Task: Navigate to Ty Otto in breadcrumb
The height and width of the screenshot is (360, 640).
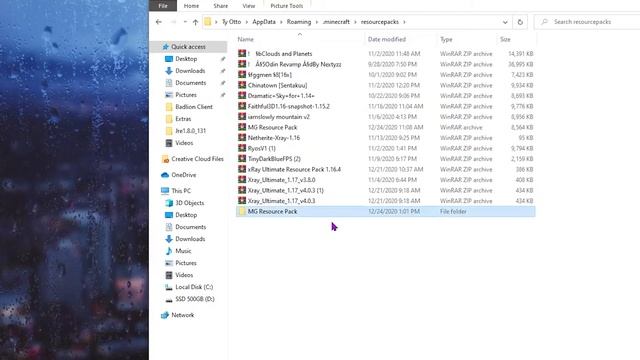Action: [x=231, y=22]
